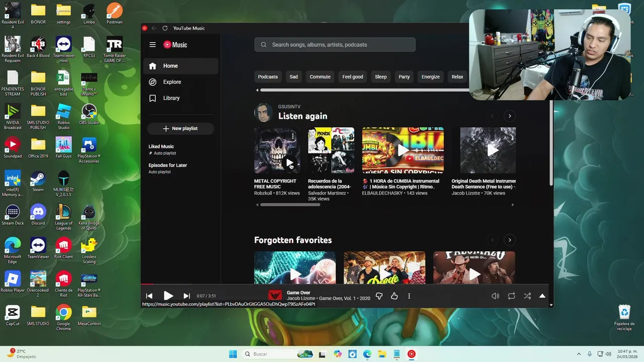Mute the player volume
Screen dimensions: 644x362
coord(495,296)
